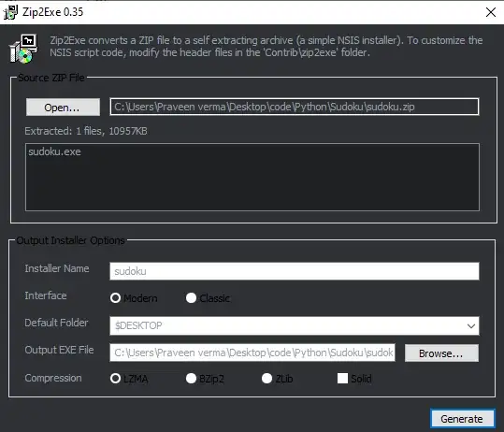
Task: Click the NSIS installer logo icon
Action: (x=22, y=49)
